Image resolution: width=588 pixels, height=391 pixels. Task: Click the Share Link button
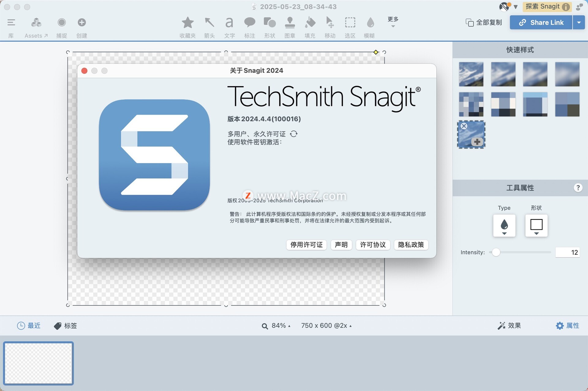(x=541, y=22)
